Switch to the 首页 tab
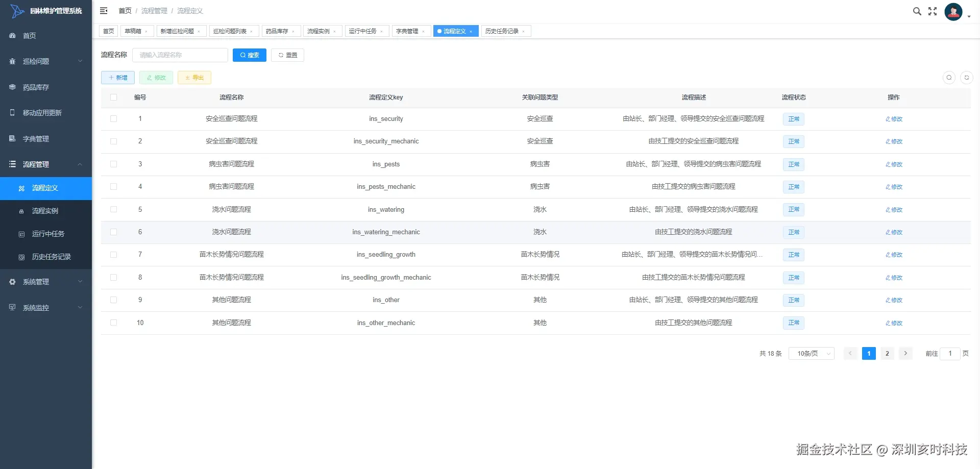 point(108,31)
